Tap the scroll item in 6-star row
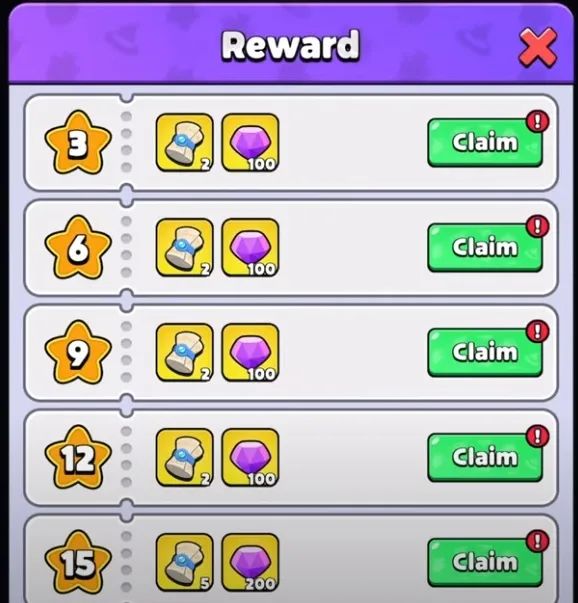 point(185,248)
